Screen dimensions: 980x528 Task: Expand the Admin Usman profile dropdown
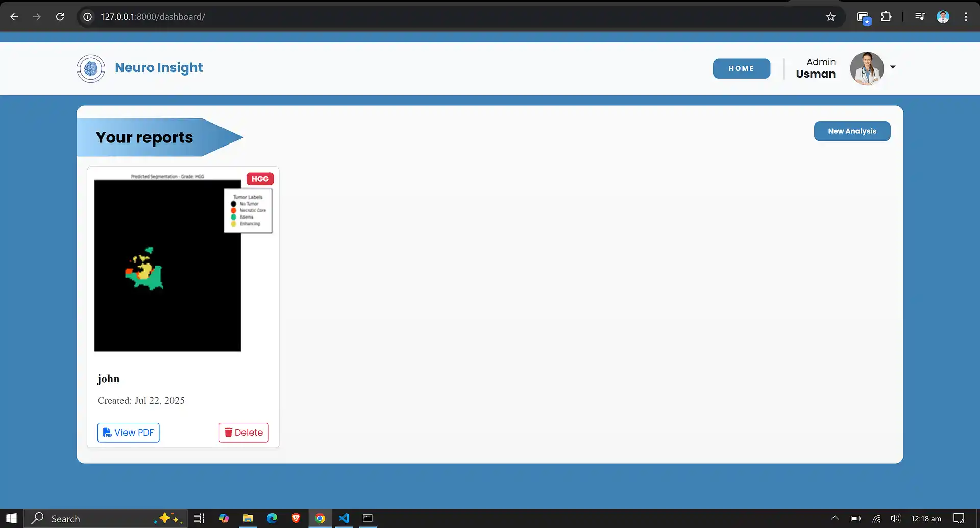click(x=893, y=66)
